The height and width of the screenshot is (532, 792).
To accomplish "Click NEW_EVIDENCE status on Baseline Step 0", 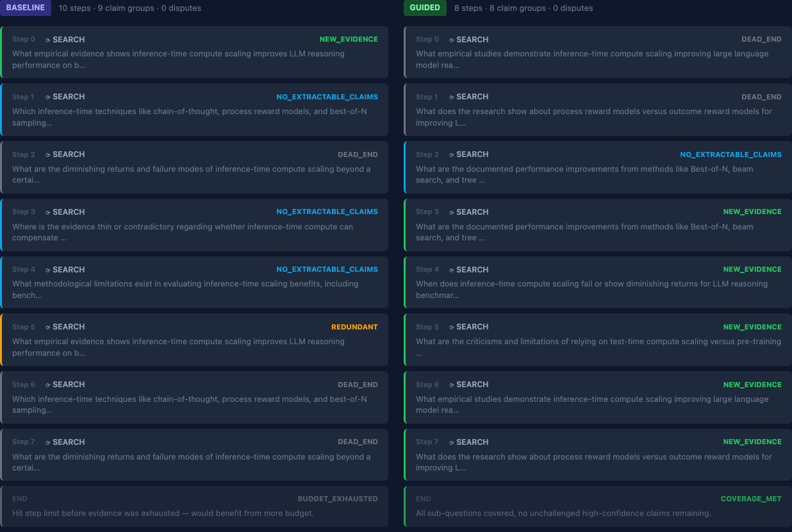I will pos(349,39).
